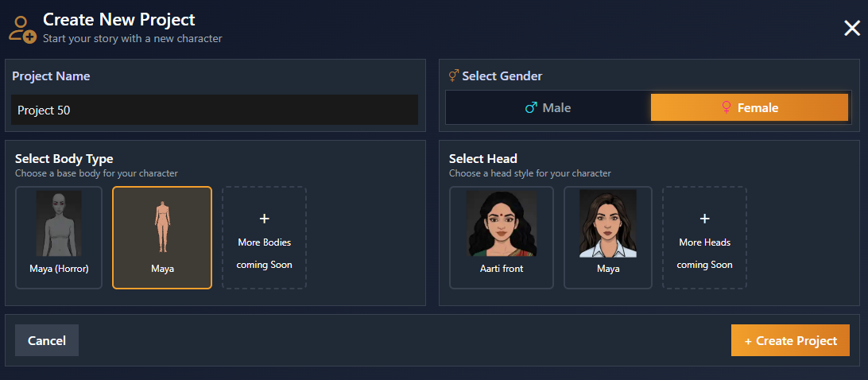Click the 'Choose a head style for your character' text
The width and height of the screenshot is (868, 380).
click(529, 173)
